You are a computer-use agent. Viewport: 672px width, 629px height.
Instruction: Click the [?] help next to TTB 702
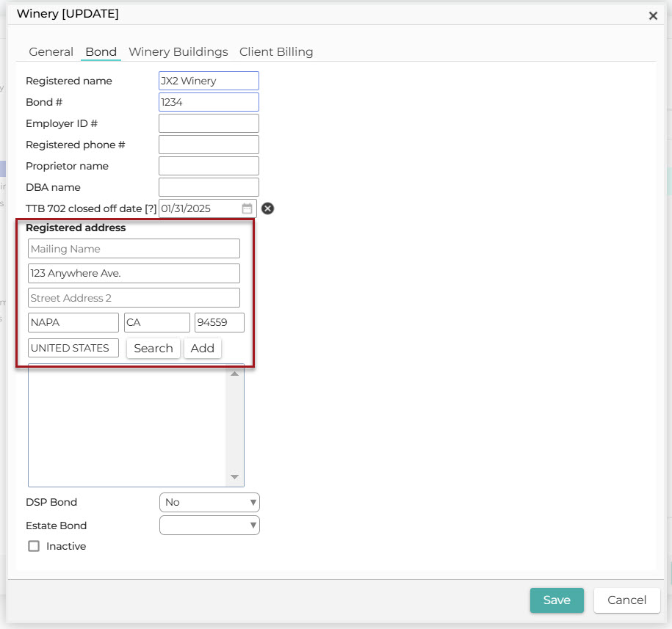151,208
